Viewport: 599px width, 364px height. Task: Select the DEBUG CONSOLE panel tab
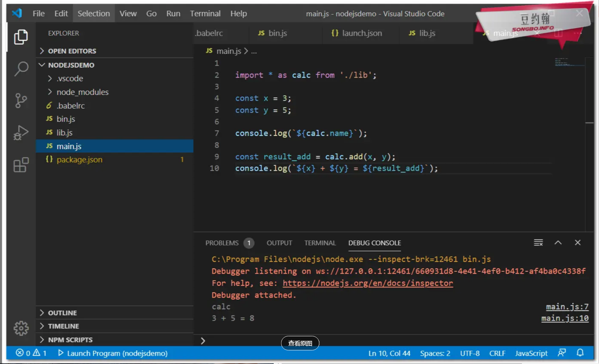pyautogui.click(x=375, y=243)
